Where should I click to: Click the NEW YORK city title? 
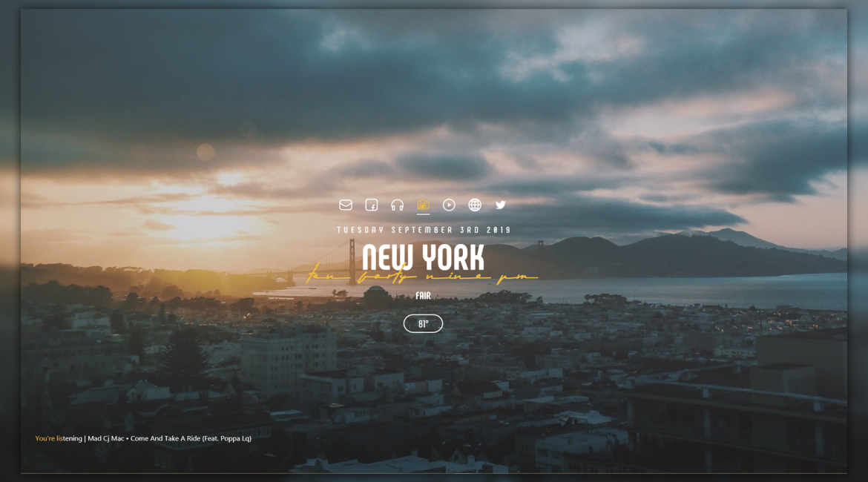pos(423,258)
